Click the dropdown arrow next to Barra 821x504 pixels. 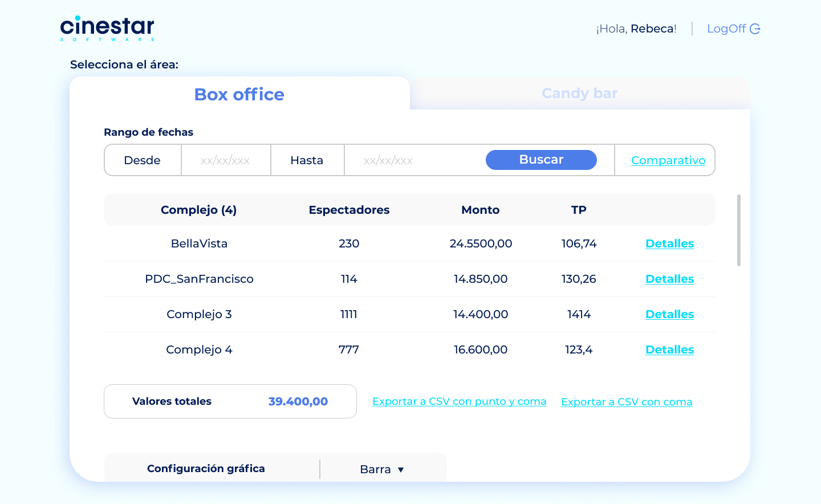(x=401, y=470)
